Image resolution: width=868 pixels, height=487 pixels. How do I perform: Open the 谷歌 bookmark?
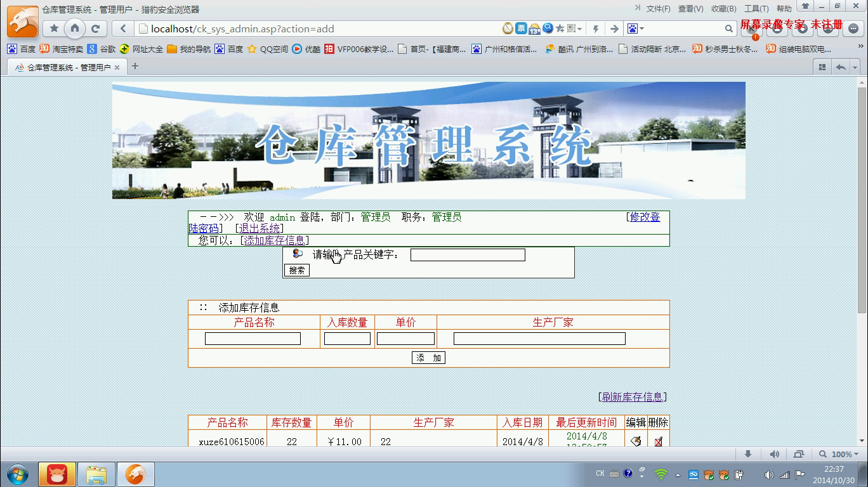[x=102, y=49]
